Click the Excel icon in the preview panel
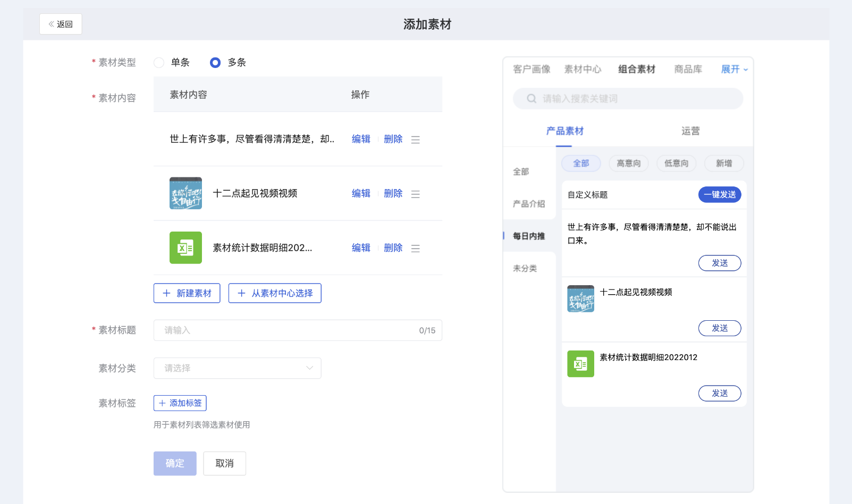 click(580, 364)
